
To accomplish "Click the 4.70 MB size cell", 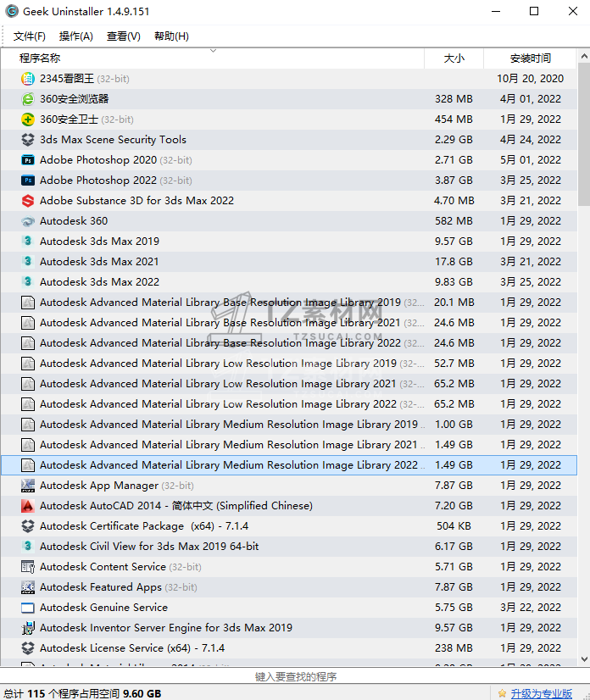I will tap(454, 201).
